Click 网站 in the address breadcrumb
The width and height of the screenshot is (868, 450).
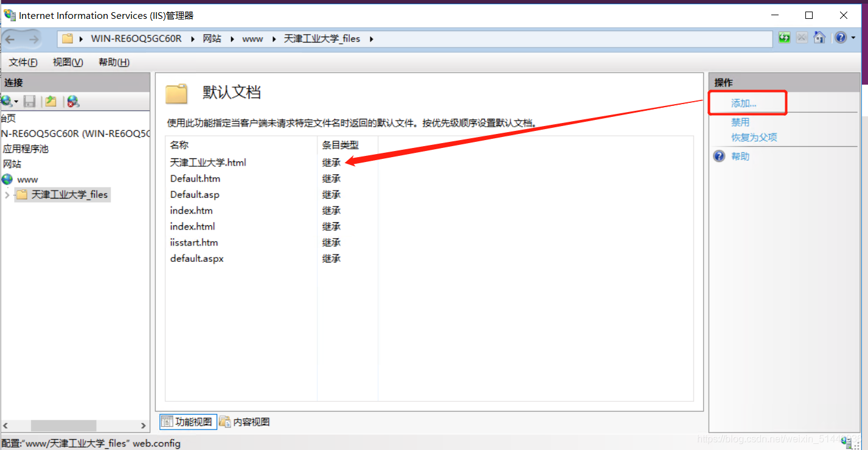[x=212, y=39]
